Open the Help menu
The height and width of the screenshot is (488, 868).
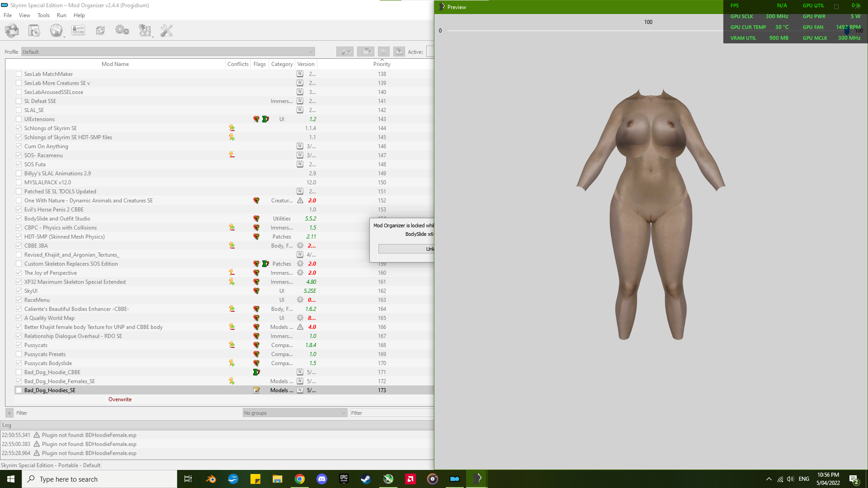79,15
